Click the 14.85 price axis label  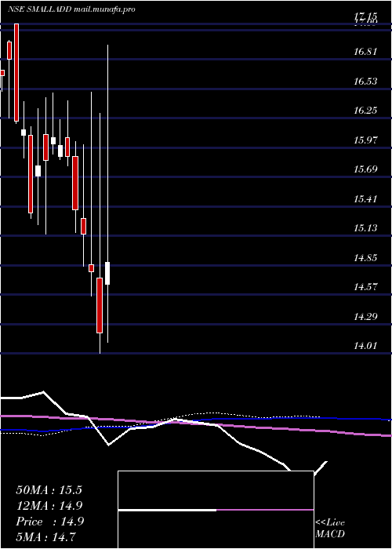coord(365,258)
